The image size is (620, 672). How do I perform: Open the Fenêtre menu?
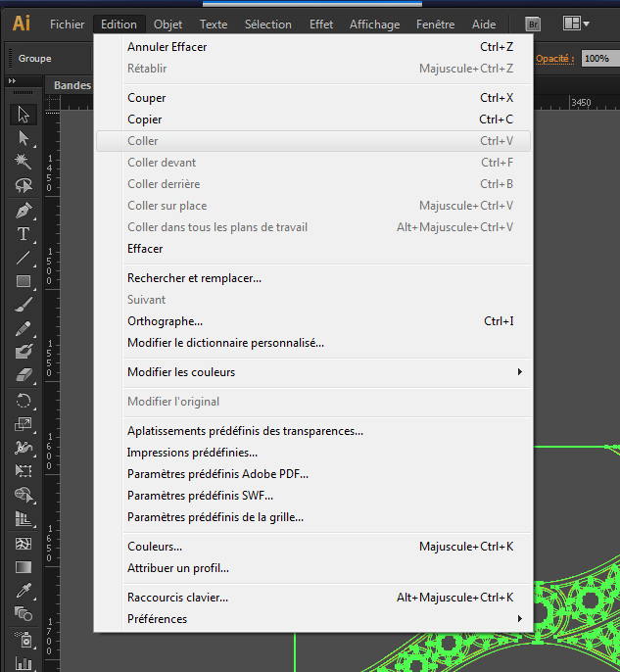pos(435,24)
